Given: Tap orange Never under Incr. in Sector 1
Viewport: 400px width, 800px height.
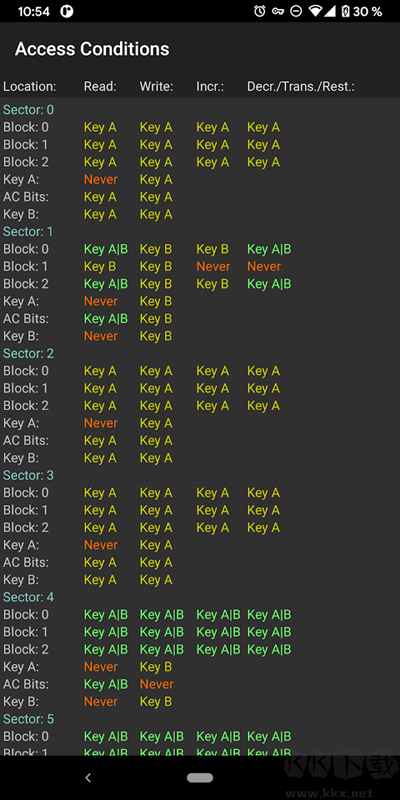Looking at the screenshot, I should pos(213,266).
